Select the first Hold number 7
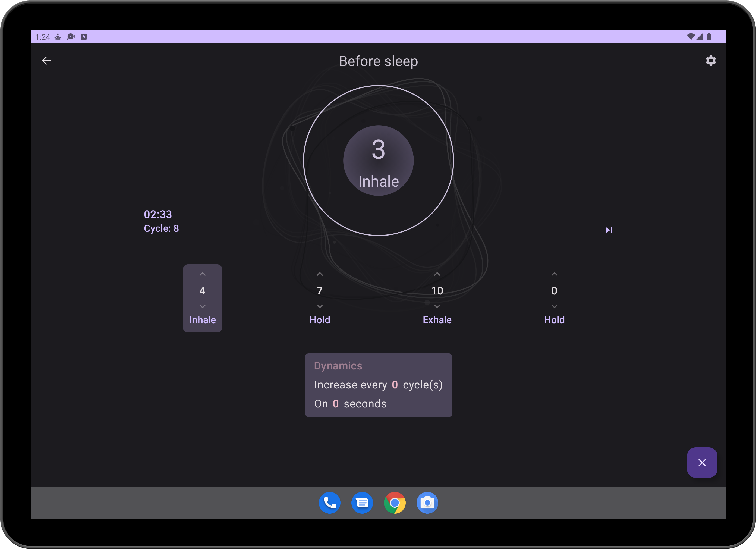Screen dimensions: 756x549 (320, 291)
